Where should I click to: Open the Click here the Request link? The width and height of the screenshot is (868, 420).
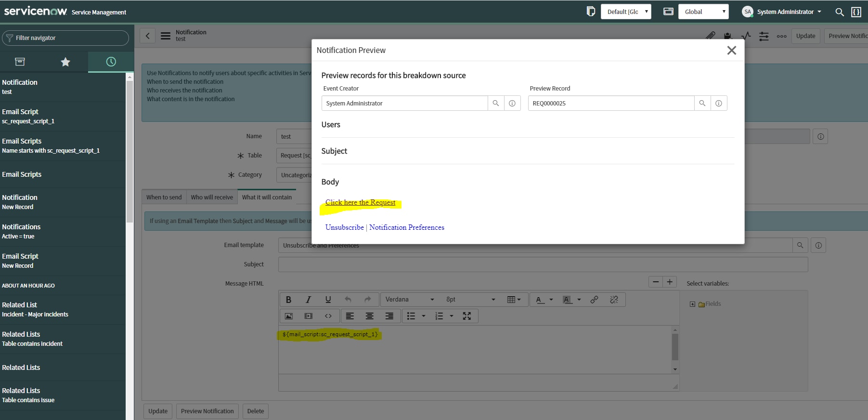tap(360, 202)
